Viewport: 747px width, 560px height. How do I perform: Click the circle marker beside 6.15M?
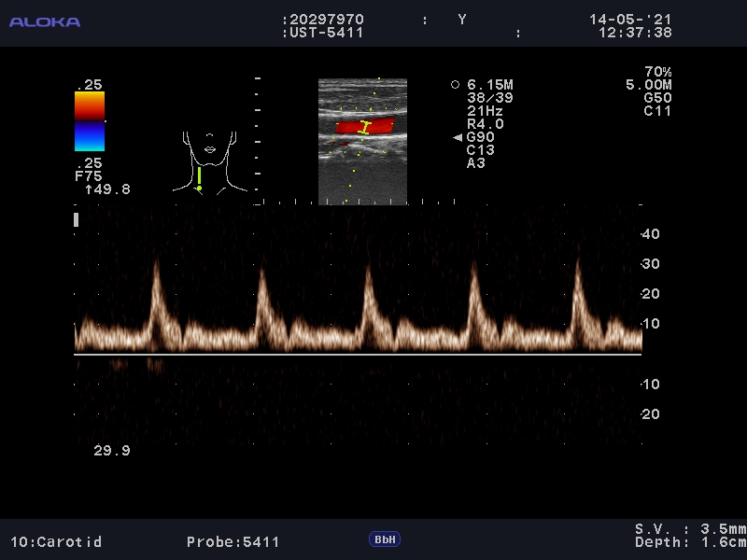[x=456, y=85]
